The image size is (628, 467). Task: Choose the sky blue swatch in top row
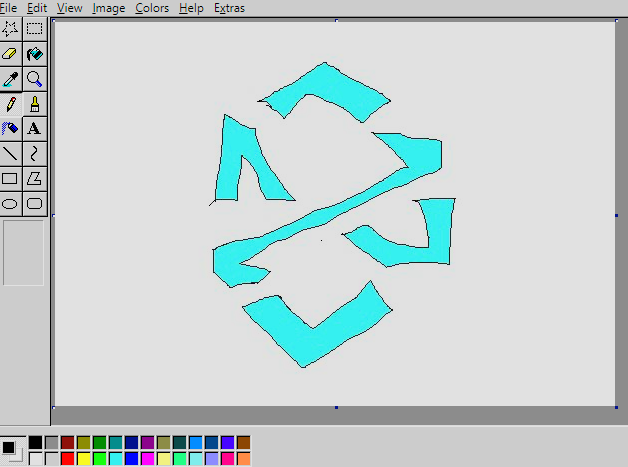click(x=195, y=443)
